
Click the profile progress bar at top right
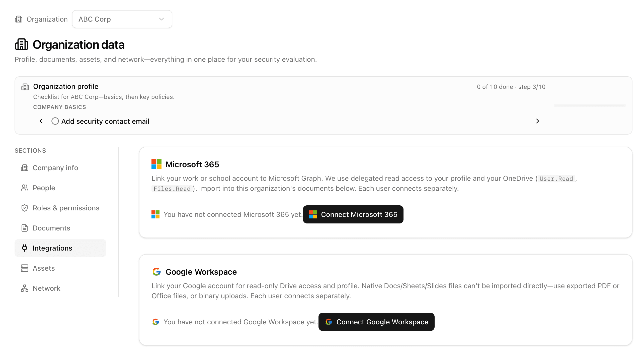click(x=590, y=106)
